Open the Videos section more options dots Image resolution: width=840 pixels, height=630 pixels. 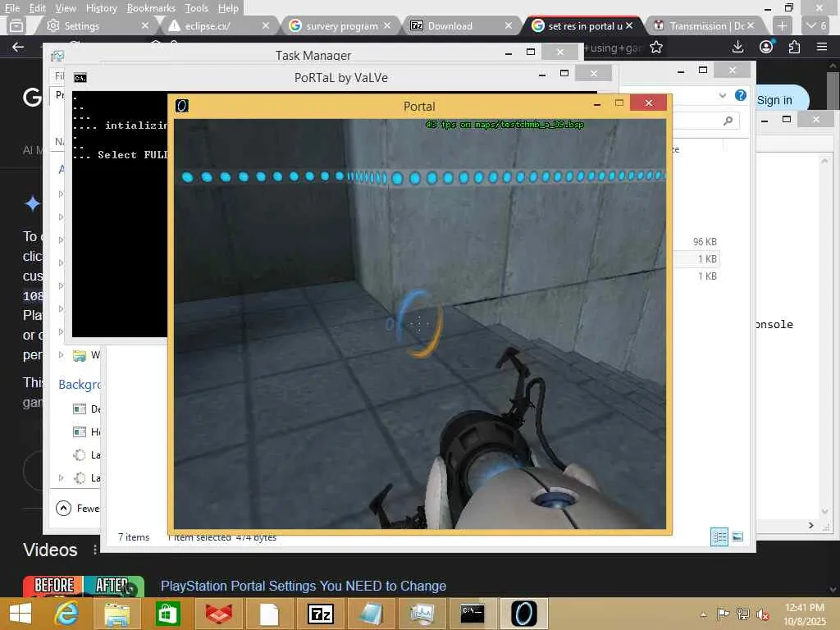(95, 550)
